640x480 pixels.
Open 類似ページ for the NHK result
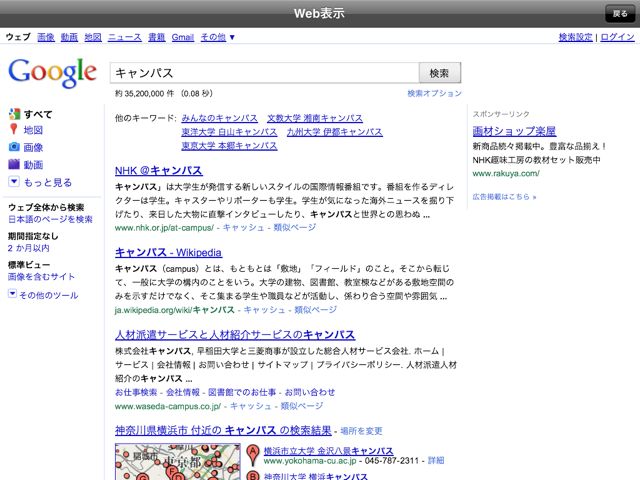click(294, 228)
